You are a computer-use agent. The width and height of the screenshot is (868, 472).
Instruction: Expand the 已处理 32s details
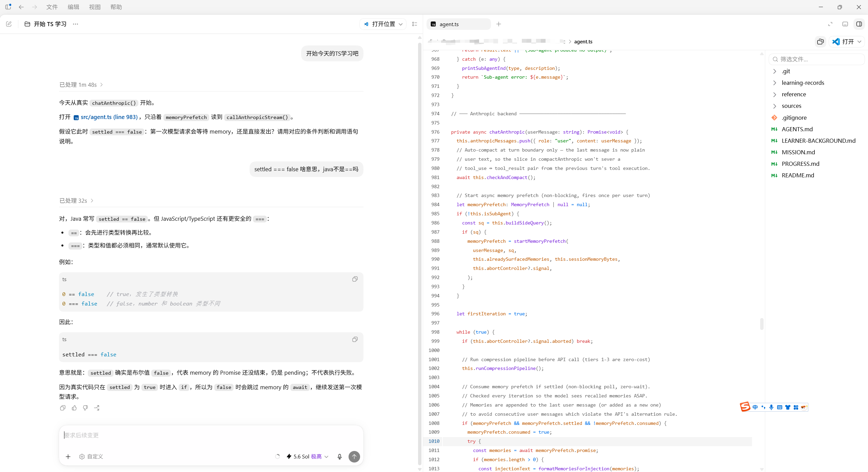pyautogui.click(x=76, y=201)
